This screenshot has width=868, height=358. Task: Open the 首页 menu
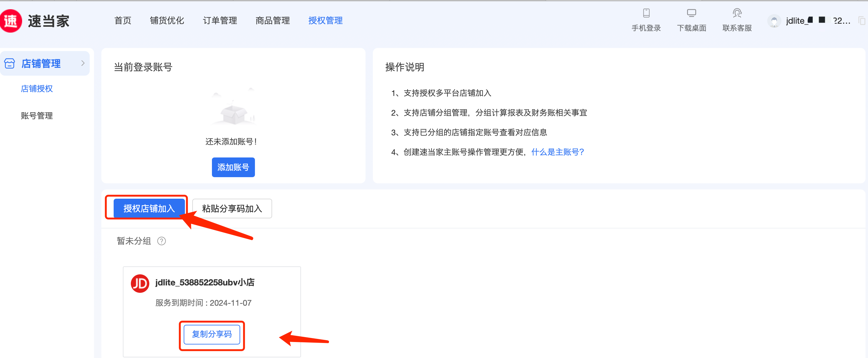123,21
